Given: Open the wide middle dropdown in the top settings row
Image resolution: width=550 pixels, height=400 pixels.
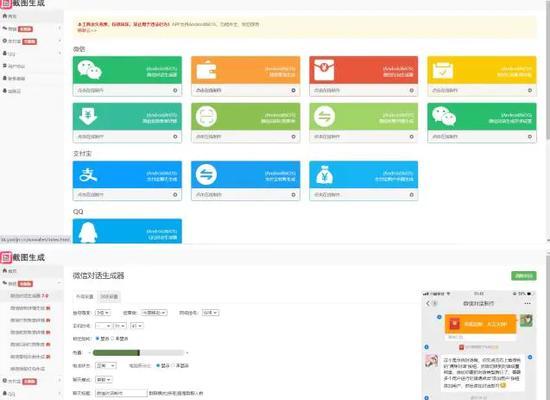Looking at the screenshot, I should [154, 313].
